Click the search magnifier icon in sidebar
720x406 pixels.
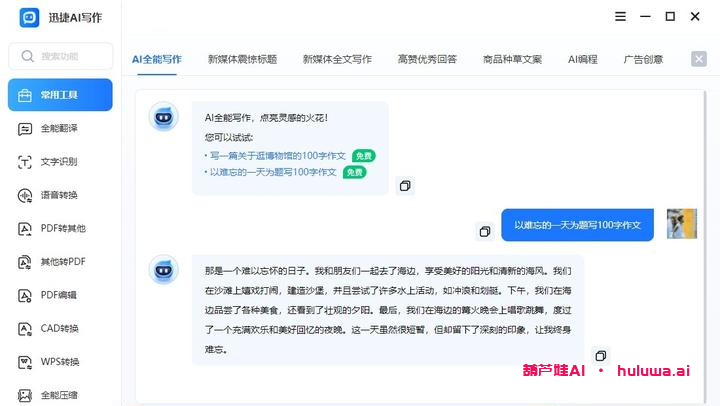(28, 56)
